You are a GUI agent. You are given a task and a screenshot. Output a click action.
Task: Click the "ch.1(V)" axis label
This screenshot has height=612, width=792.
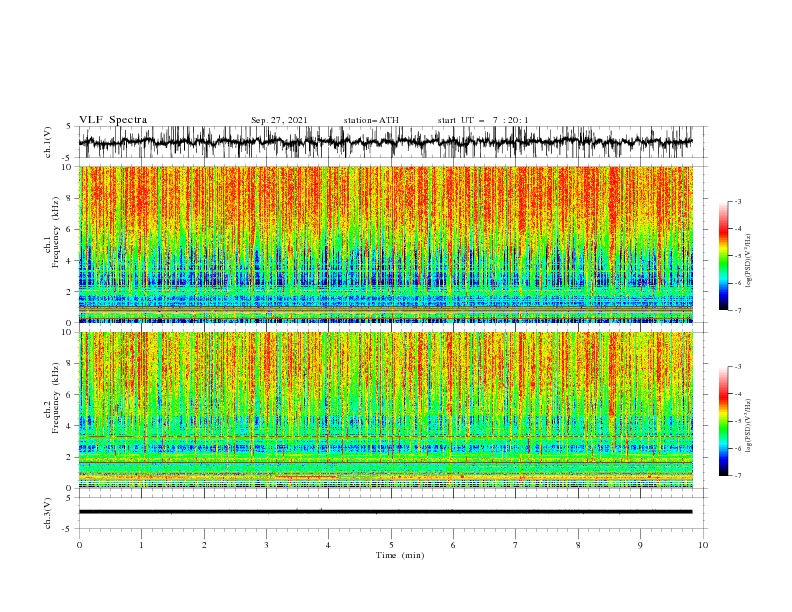tap(47, 142)
